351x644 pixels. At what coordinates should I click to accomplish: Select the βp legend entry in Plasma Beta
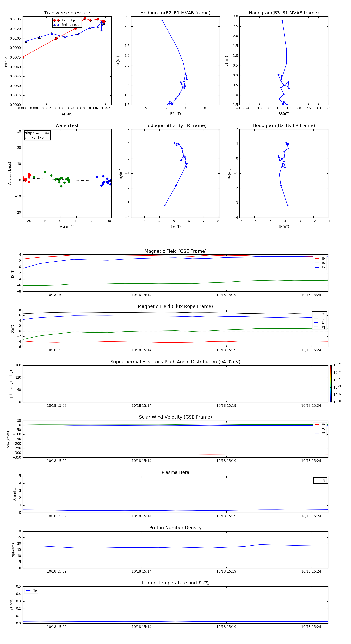(320, 480)
